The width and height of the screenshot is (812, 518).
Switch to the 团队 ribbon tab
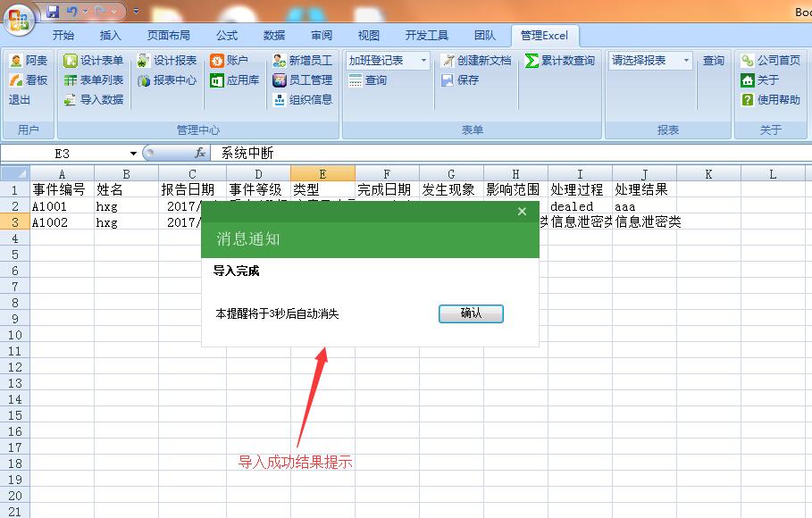[485, 35]
